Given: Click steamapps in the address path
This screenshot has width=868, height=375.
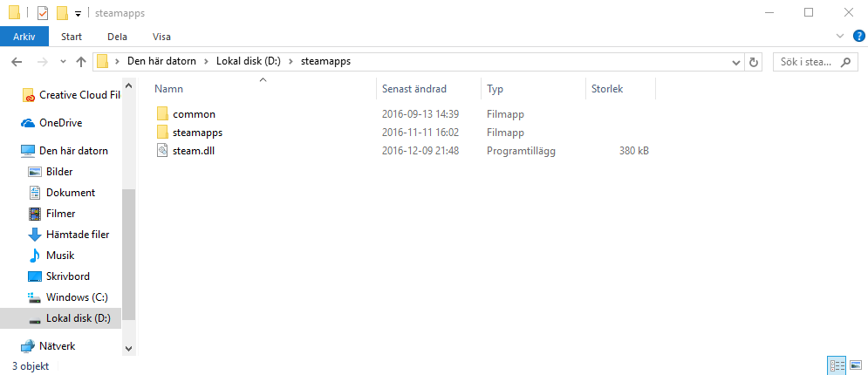Looking at the screenshot, I should tap(325, 62).
